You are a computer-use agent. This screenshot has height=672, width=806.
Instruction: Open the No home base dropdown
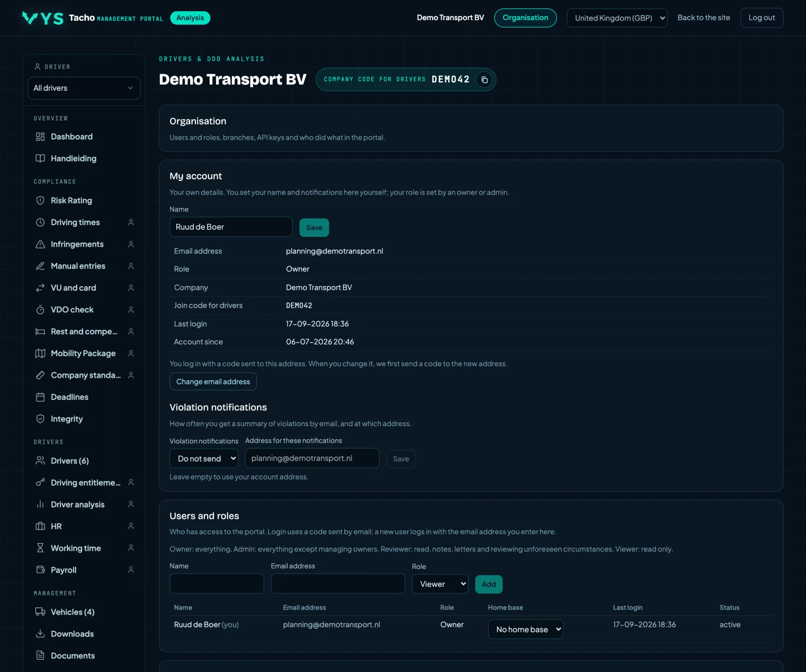pos(525,629)
